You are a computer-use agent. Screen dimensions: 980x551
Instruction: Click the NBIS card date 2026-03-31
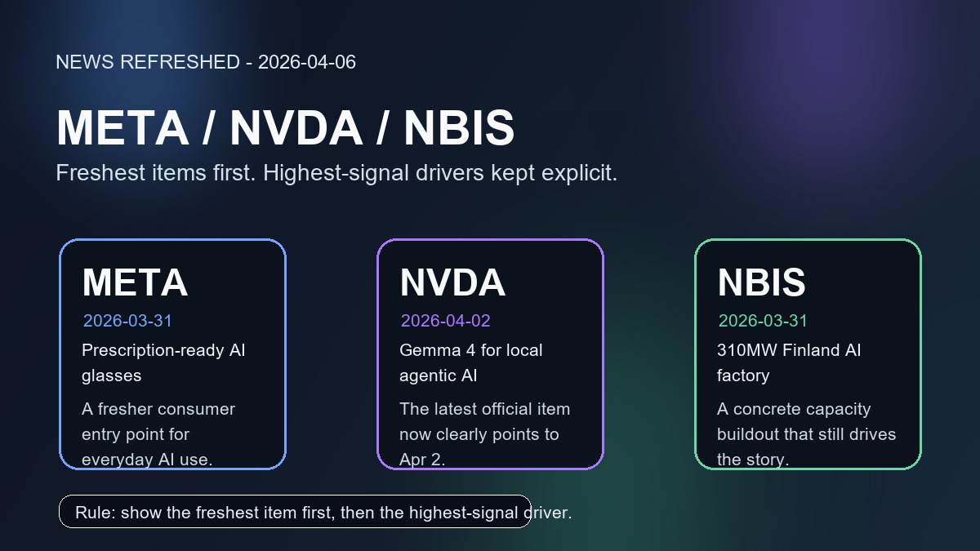point(763,321)
